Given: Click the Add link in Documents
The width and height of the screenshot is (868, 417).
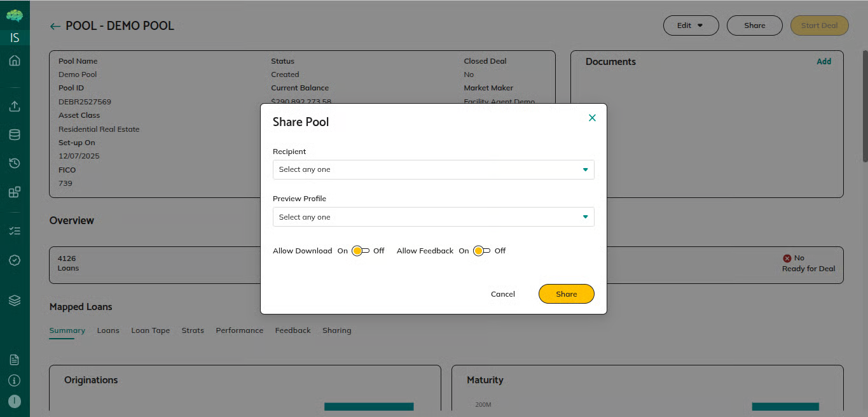Looking at the screenshot, I should click(x=823, y=62).
